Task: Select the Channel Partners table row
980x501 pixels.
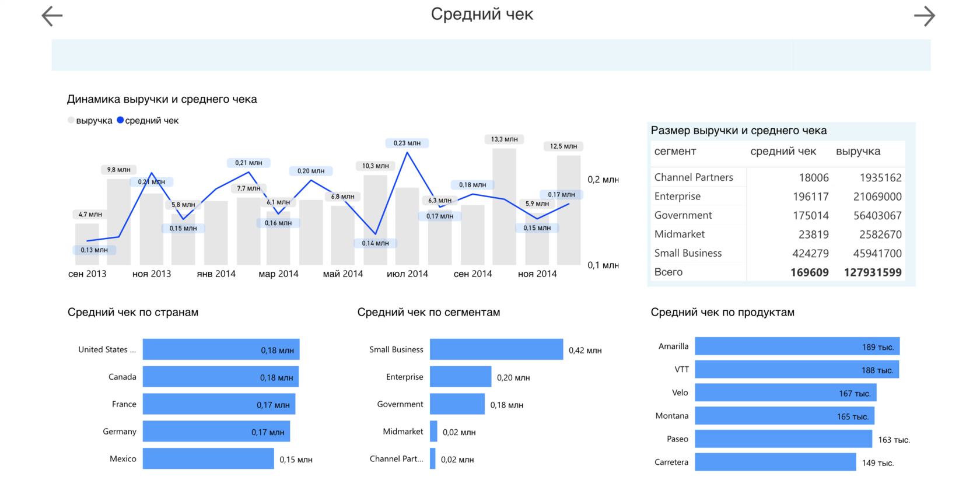Action: pos(778,177)
